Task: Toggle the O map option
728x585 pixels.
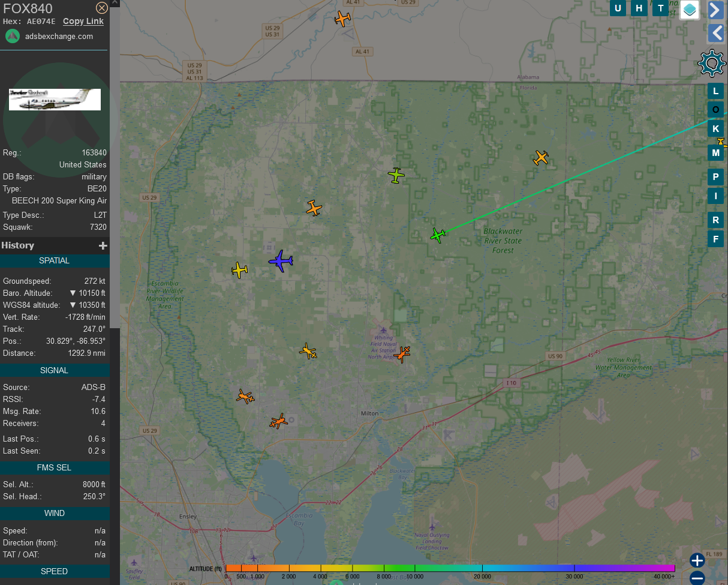Action: [715, 110]
